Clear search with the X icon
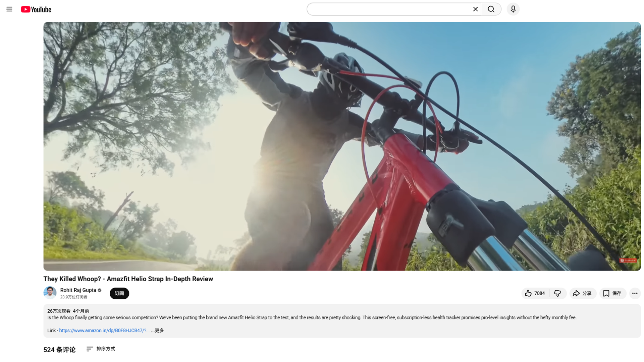This screenshot has height=362, width=644. click(475, 9)
